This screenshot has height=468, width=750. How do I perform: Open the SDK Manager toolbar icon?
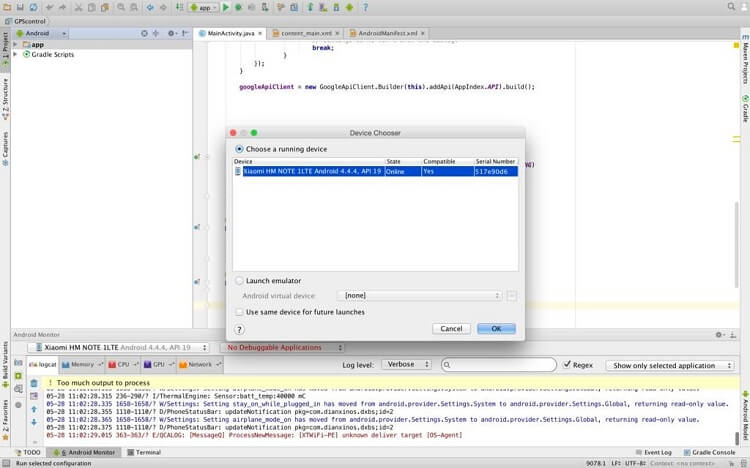tap(336, 7)
